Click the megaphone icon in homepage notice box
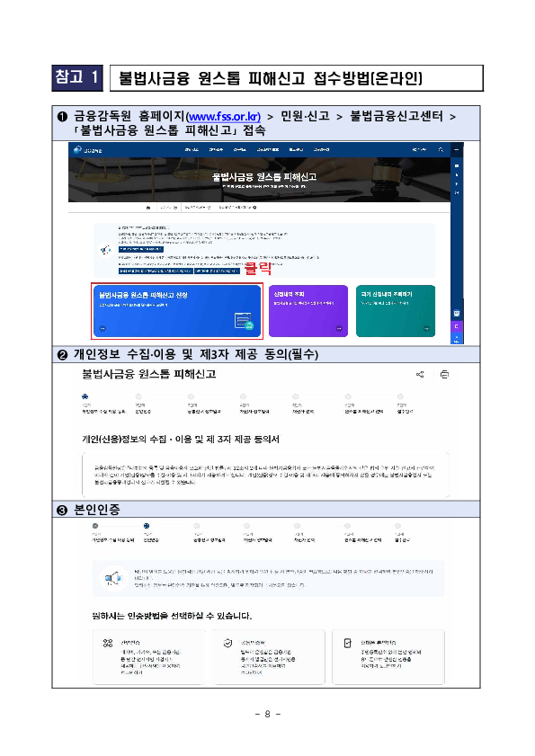 pyautogui.click(x=105, y=250)
